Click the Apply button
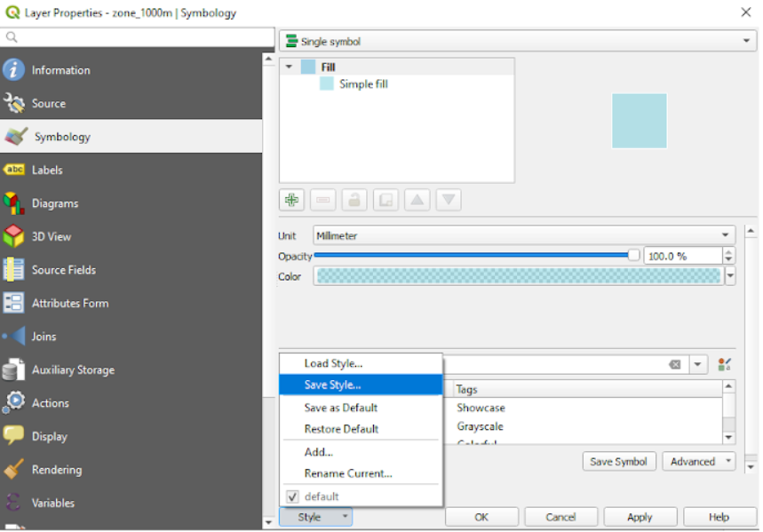This screenshot has width=763, height=532. coord(640,517)
